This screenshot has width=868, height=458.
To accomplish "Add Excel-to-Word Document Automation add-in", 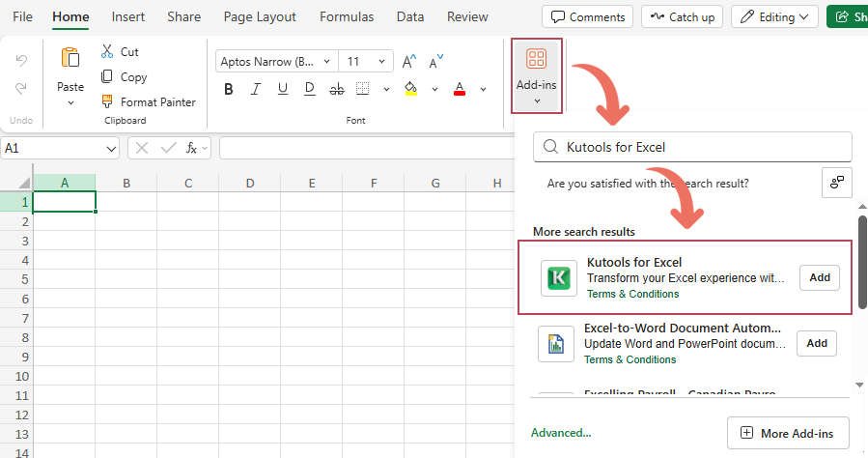I will [x=817, y=343].
